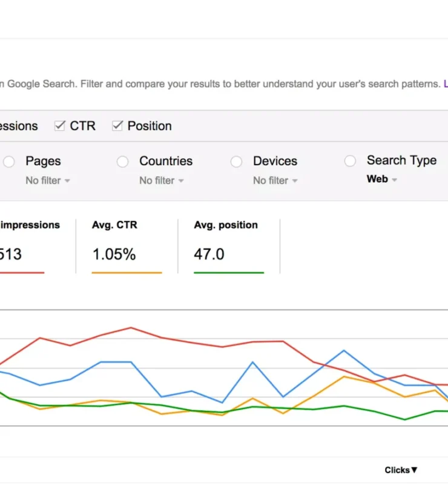Click the orange line under Avg. CTR

[x=127, y=273]
